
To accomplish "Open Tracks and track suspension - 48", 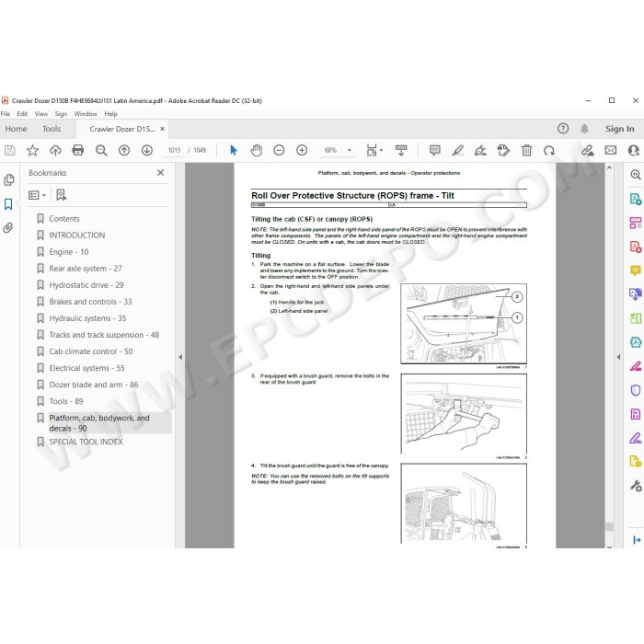I will pos(104,335).
